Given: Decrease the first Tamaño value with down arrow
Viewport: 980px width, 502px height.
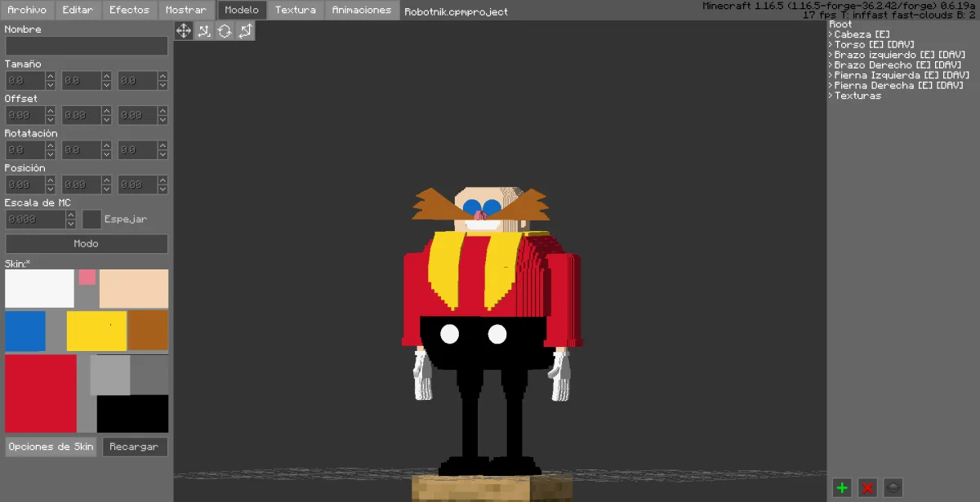Looking at the screenshot, I should point(50,85).
